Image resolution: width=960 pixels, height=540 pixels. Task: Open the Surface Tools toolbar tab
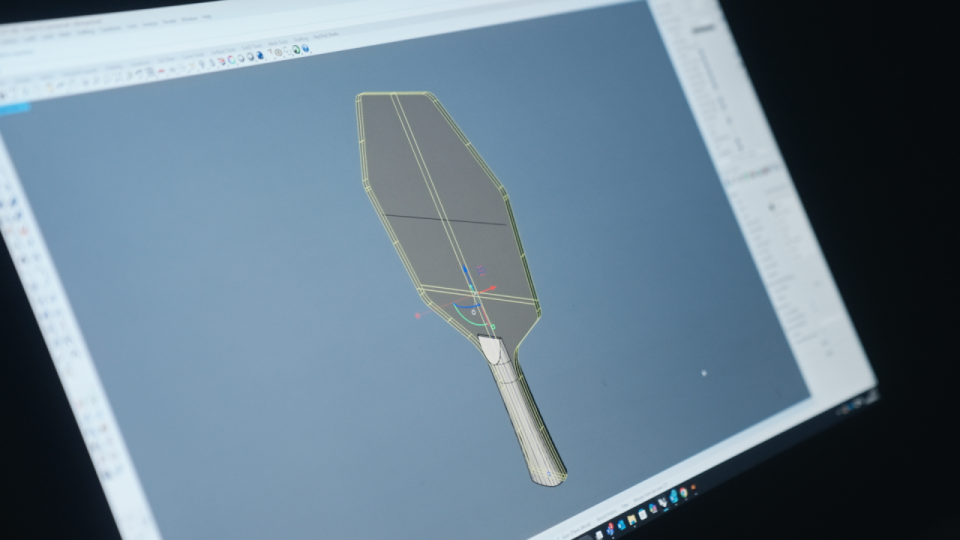point(223,50)
